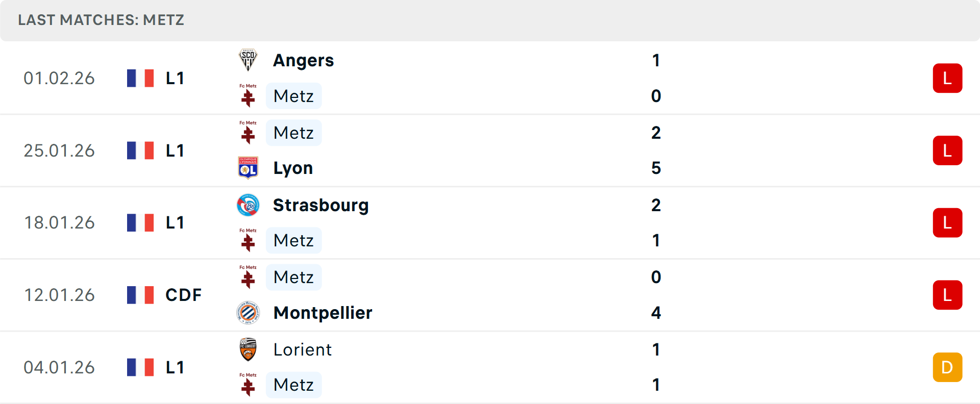Click the Lyon club crest icon
This screenshot has height=404, width=980.
coord(248,168)
